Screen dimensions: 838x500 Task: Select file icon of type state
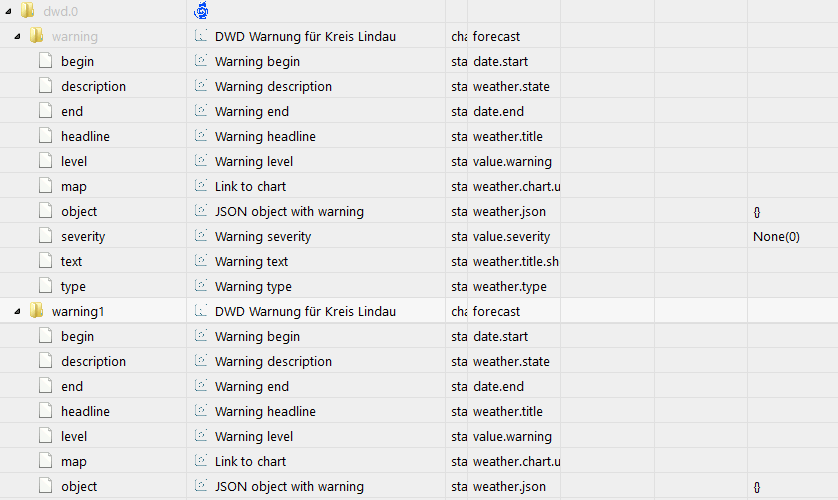pyautogui.click(x=45, y=286)
